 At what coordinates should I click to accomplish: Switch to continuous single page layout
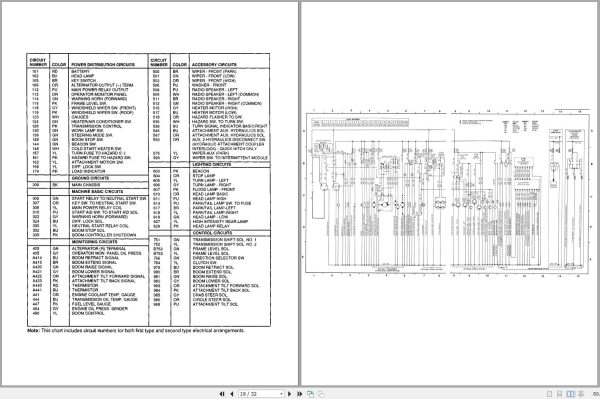point(559,394)
